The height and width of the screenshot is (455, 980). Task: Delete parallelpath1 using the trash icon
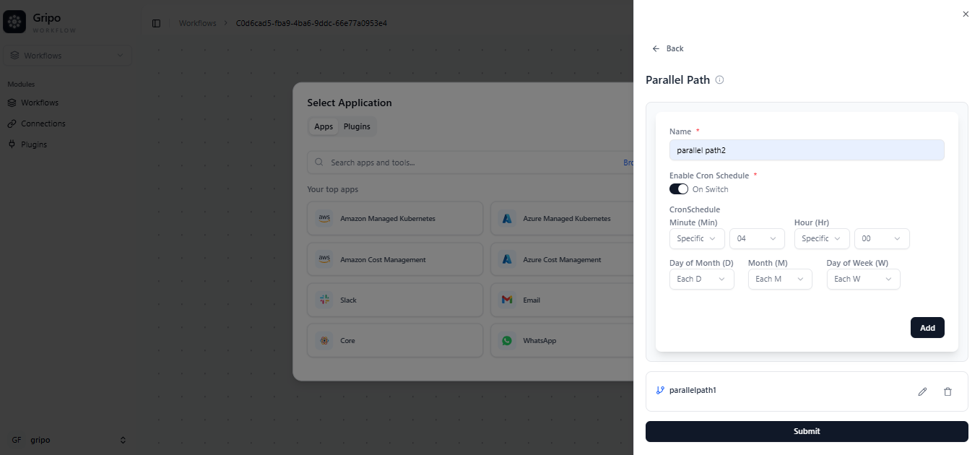click(948, 391)
